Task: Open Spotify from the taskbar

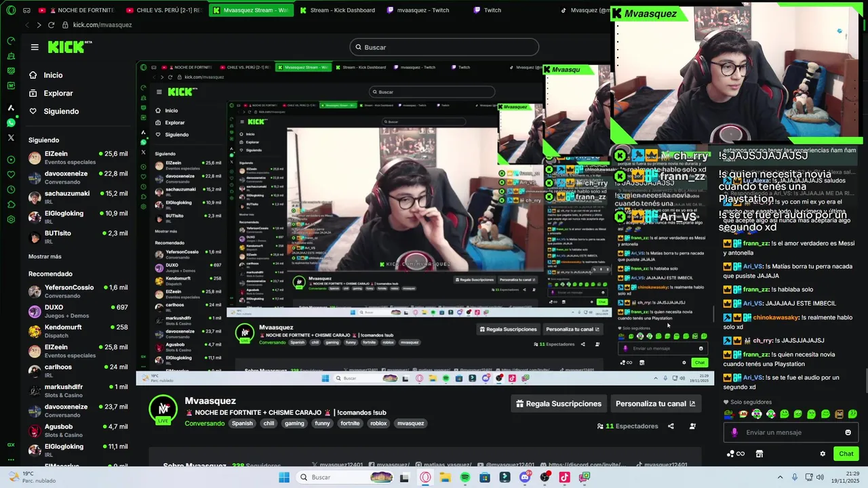Action: click(x=465, y=477)
